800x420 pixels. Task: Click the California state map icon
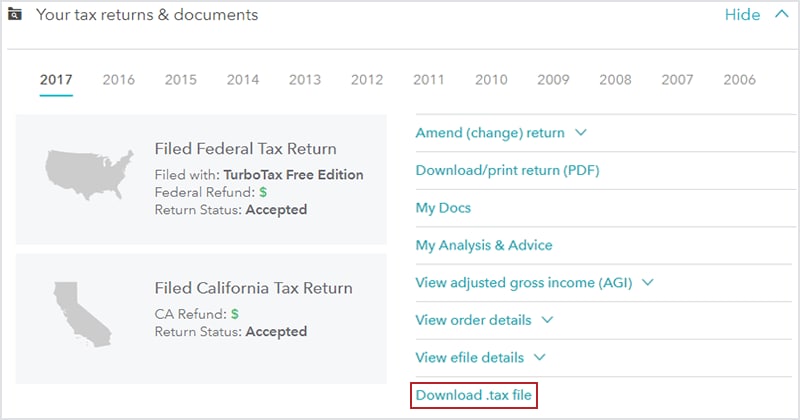coord(83,314)
